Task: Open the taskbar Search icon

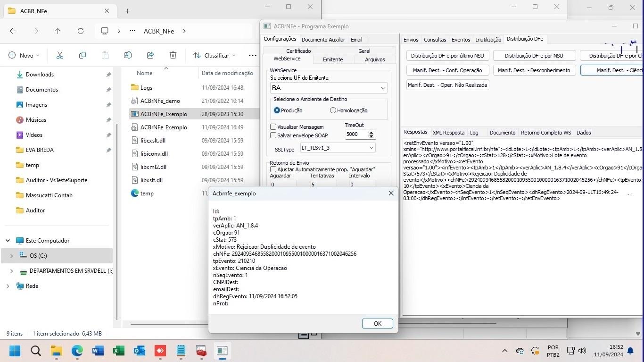Action: pyautogui.click(x=35, y=351)
